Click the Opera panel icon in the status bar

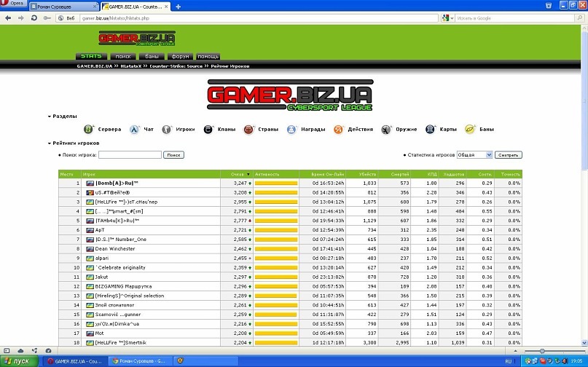7,350
